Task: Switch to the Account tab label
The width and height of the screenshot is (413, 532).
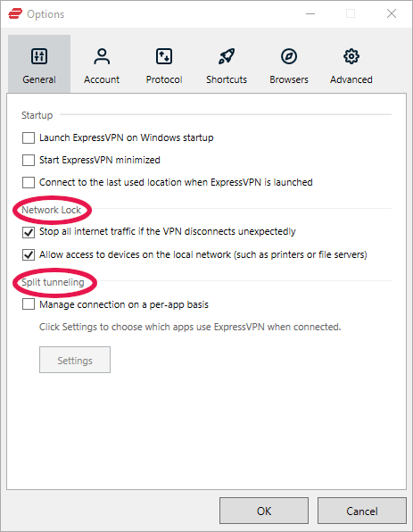Action: [102, 79]
